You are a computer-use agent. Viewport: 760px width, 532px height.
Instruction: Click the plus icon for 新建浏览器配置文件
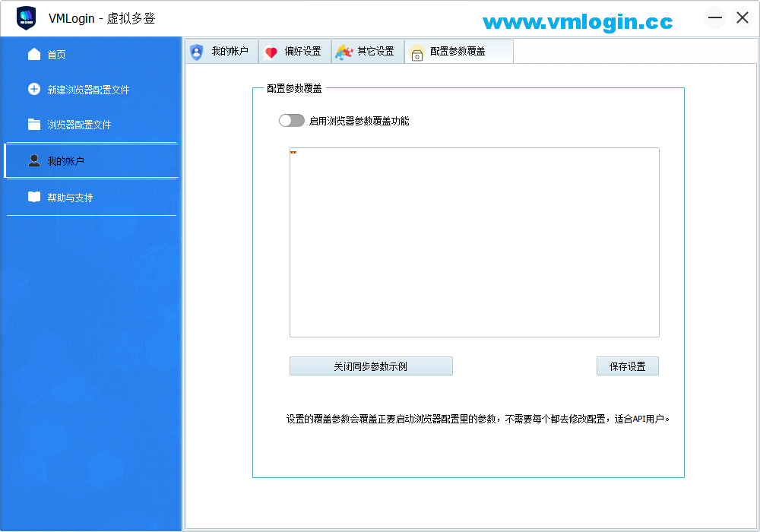click(x=34, y=89)
